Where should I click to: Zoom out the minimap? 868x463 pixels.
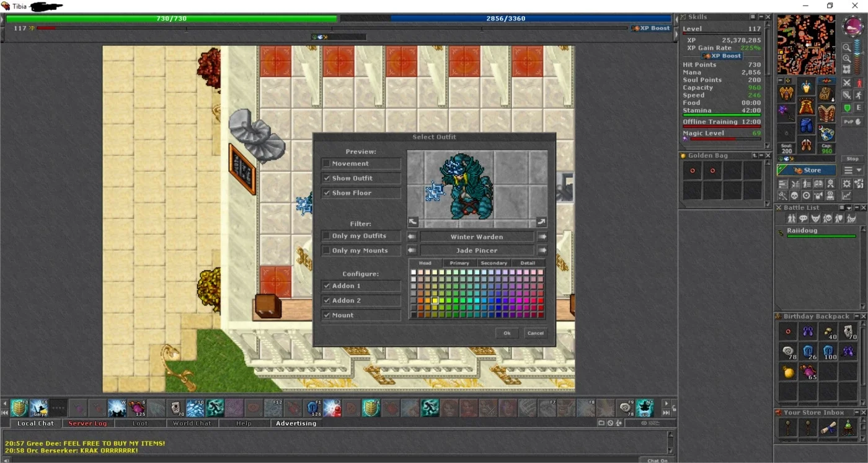[x=847, y=48]
